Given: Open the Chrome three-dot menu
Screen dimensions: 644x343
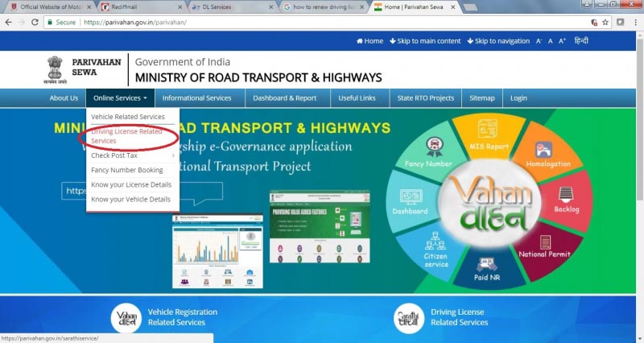Looking at the screenshot, I should point(635,23).
